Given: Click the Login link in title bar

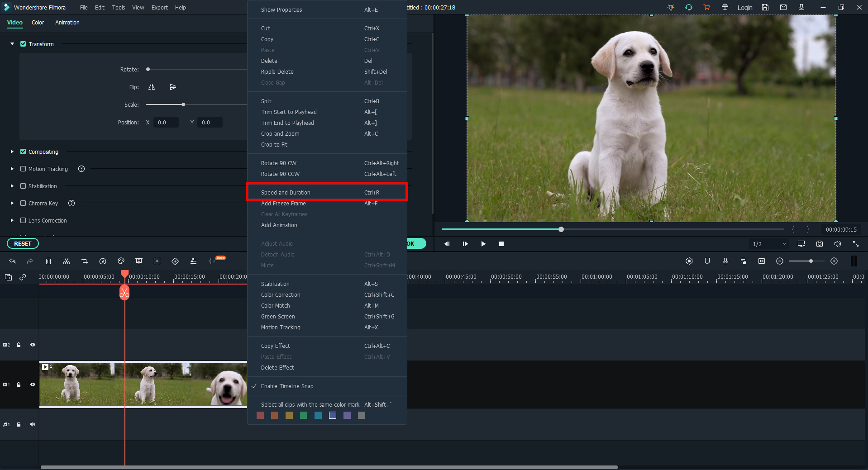Looking at the screenshot, I should click(x=744, y=8).
